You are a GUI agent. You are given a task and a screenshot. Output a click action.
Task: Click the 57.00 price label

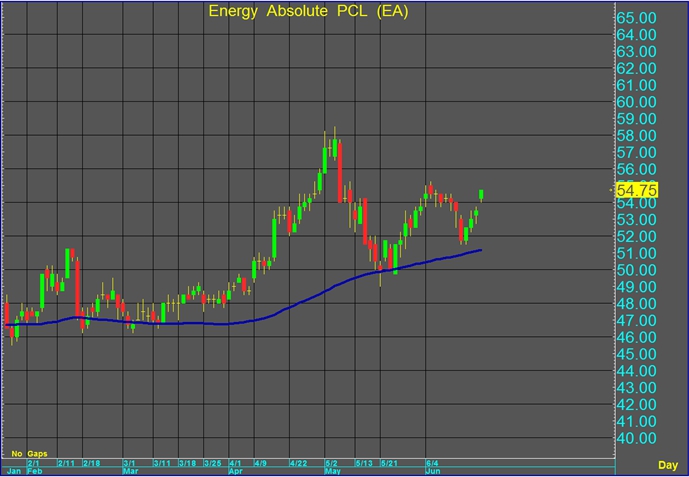[x=636, y=152]
